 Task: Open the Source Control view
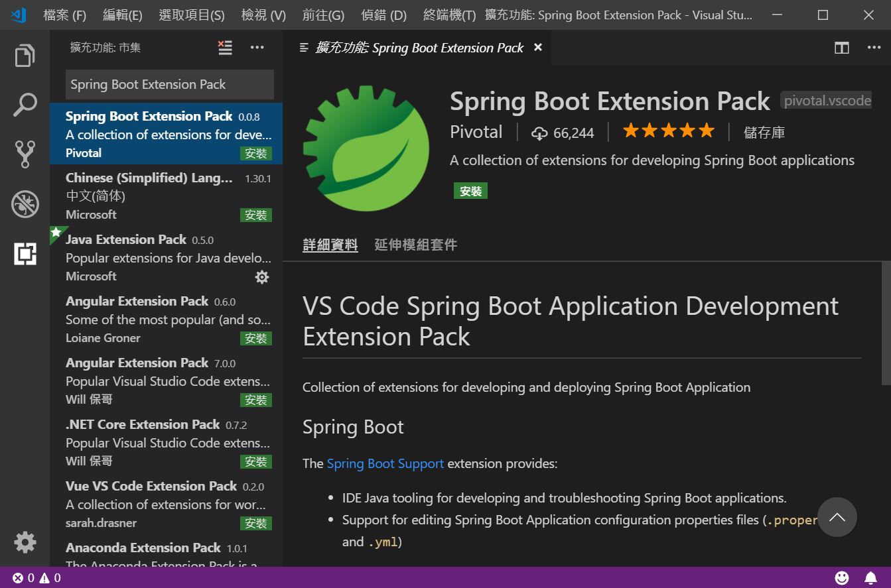tap(25, 154)
